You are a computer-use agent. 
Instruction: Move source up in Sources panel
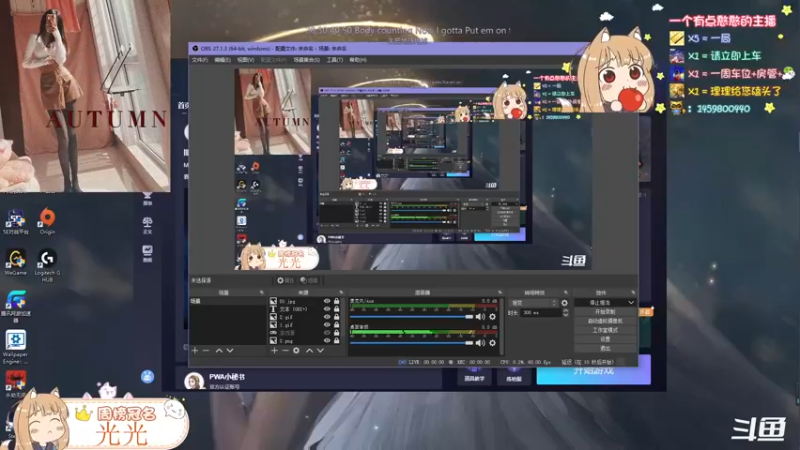pos(309,351)
